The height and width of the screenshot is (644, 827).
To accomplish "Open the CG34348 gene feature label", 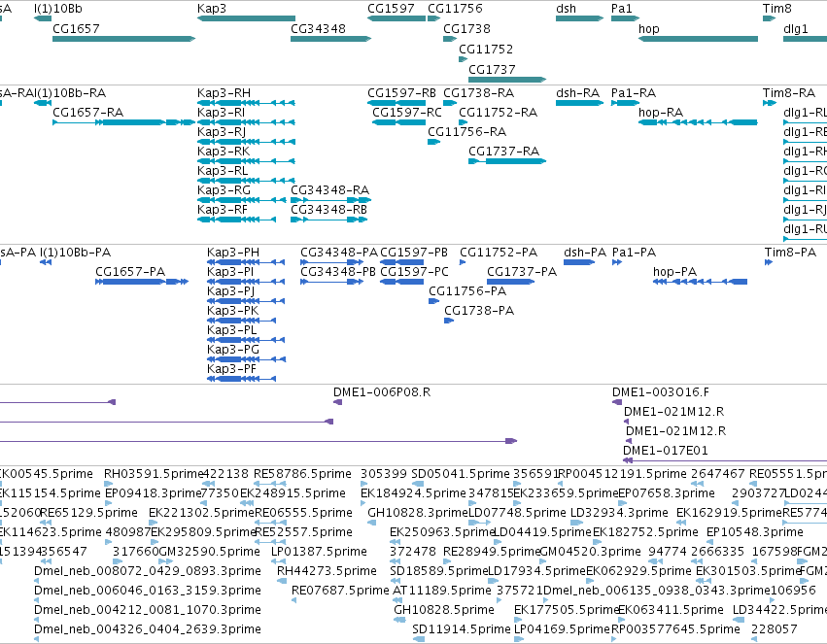I will 318,29.
